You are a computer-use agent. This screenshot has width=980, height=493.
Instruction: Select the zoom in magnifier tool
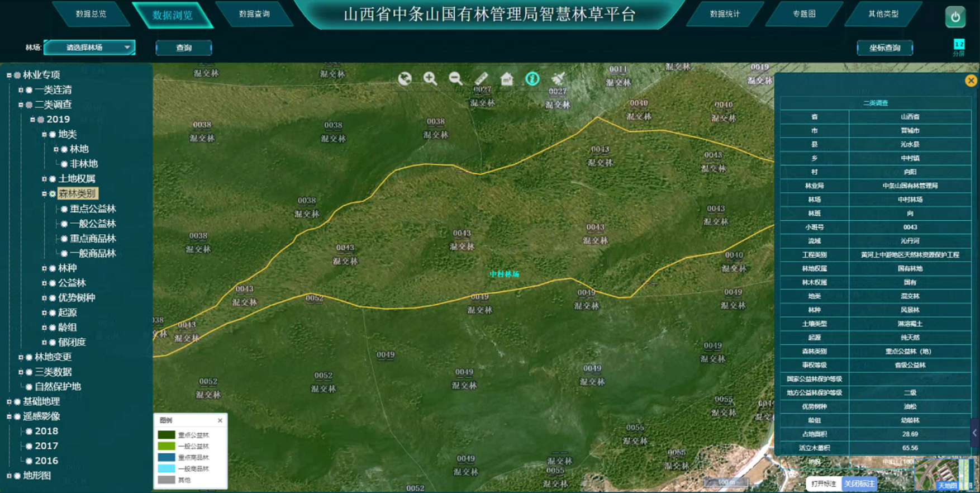coord(430,79)
